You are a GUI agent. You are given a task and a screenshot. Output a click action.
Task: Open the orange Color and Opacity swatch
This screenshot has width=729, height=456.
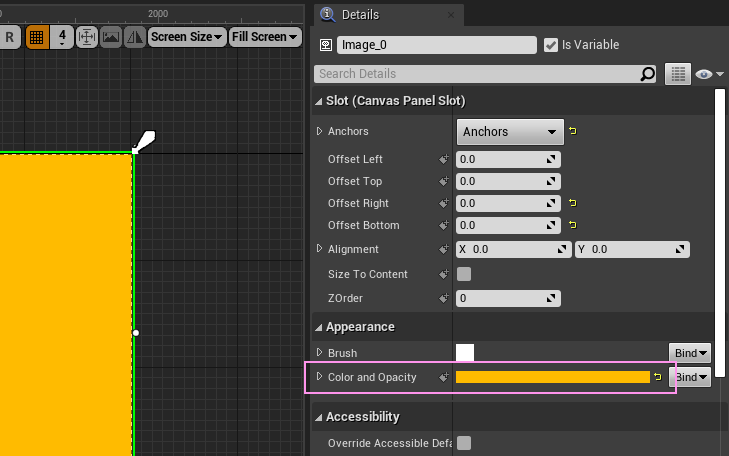pos(553,377)
